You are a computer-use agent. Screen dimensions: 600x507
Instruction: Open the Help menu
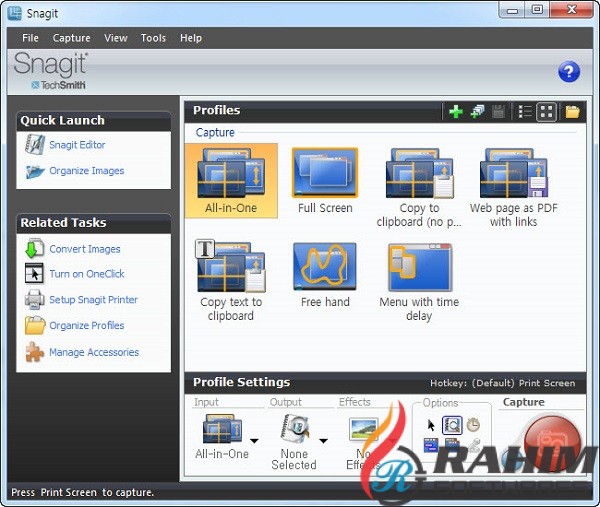pos(191,38)
